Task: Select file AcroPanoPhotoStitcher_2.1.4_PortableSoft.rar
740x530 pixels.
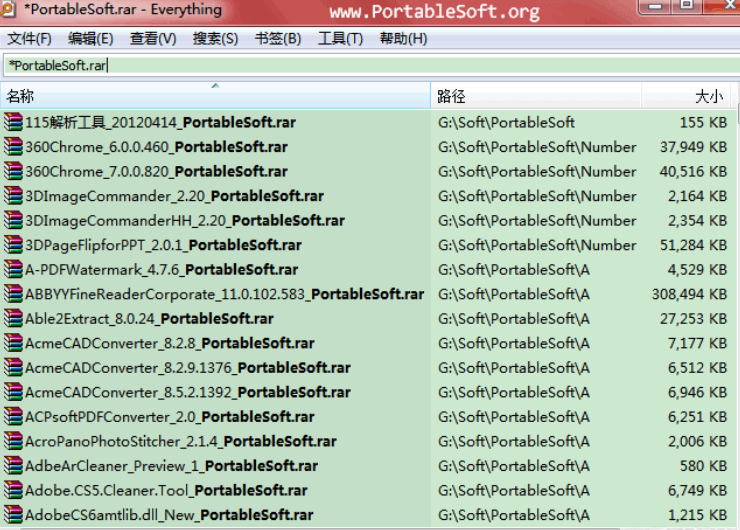Action: 181,441
